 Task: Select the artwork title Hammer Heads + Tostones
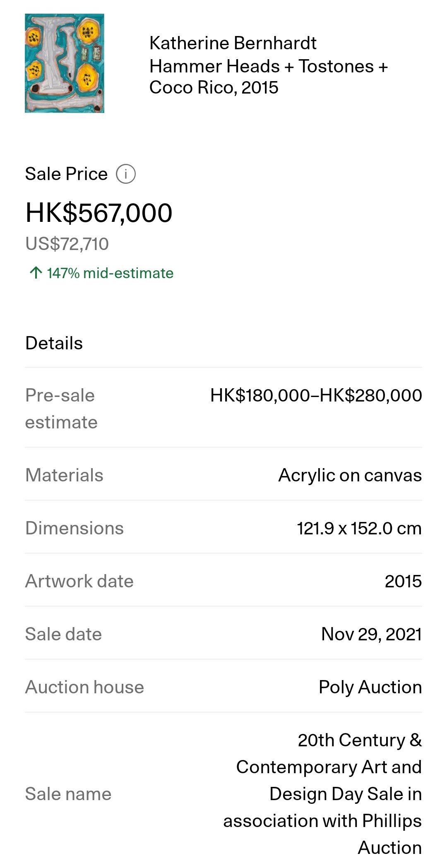point(268,77)
